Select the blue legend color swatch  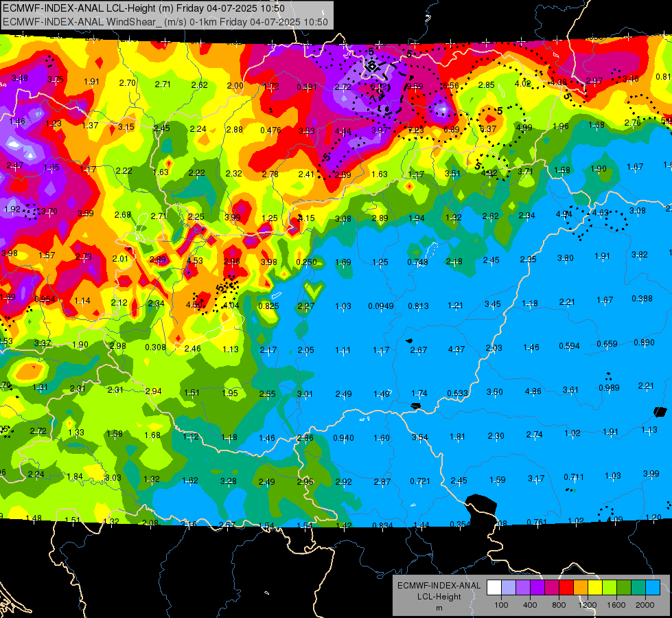pyautogui.click(x=653, y=587)
